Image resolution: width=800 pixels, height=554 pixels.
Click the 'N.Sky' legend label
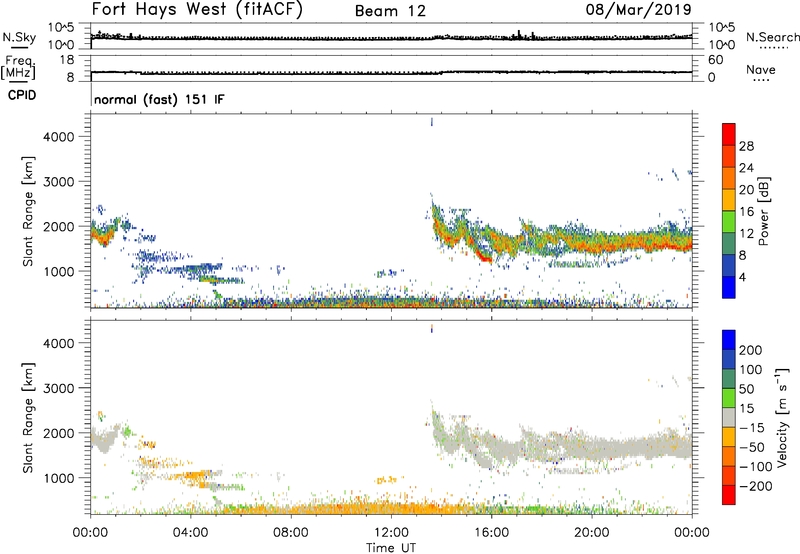pyautogui.click(x=19, y=37)
